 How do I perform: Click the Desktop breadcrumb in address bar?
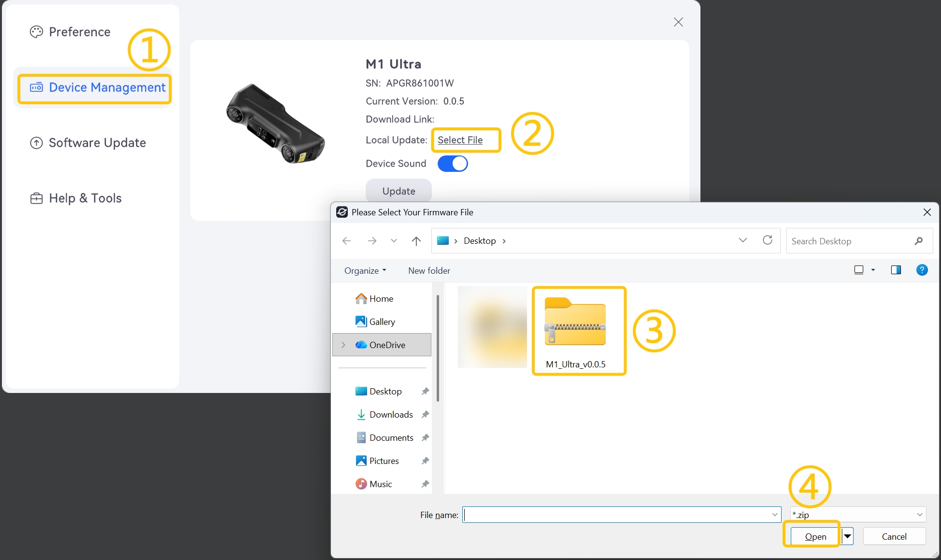(x=480, y=241)
